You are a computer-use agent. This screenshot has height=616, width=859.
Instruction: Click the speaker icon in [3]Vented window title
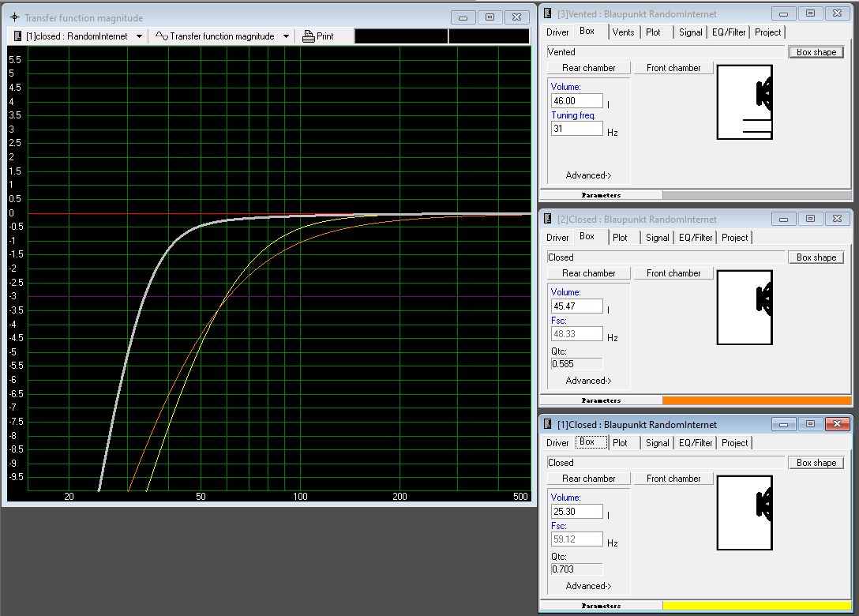pyautogui.click(x=547, y=13)
